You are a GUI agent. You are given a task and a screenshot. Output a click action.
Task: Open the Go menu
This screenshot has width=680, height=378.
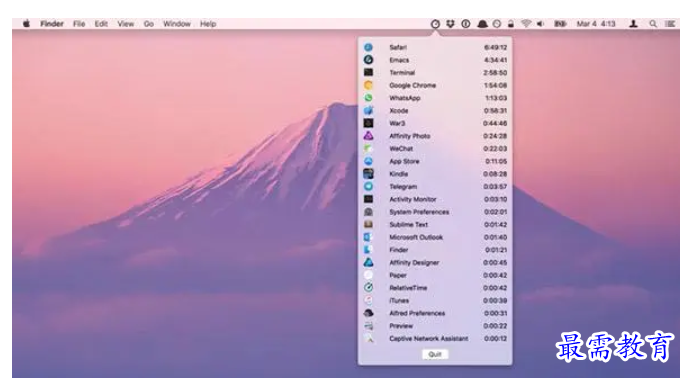click(148, 24)
